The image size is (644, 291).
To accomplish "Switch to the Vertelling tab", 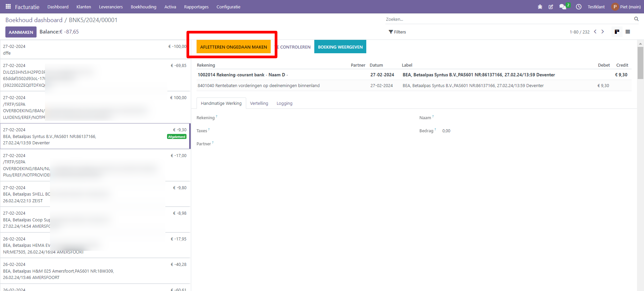I will pyautogui.click(x=259, y=103).
